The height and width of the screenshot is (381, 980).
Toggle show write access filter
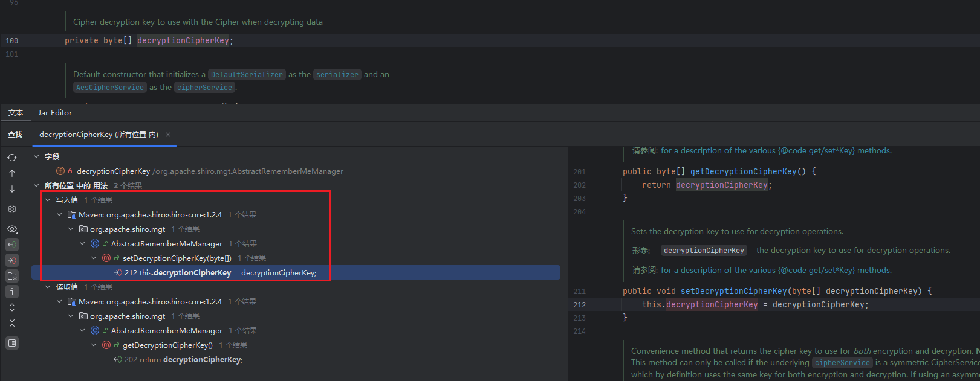12,260
